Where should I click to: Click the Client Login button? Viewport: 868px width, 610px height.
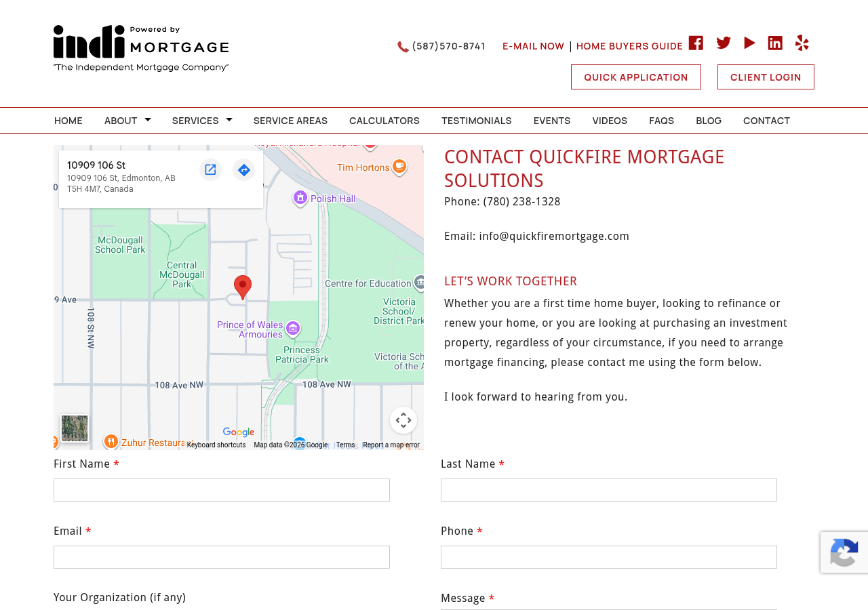pyautogui.click(x=766, y=77)
